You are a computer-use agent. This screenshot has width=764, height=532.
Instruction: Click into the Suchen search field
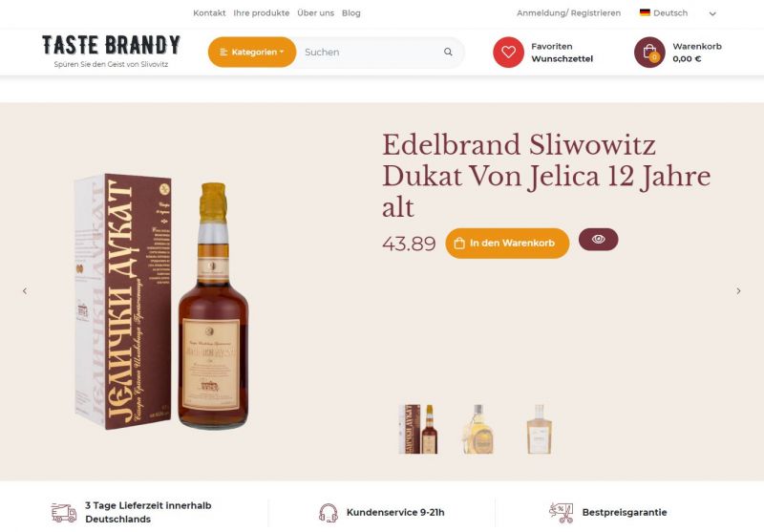click(371, 53)
